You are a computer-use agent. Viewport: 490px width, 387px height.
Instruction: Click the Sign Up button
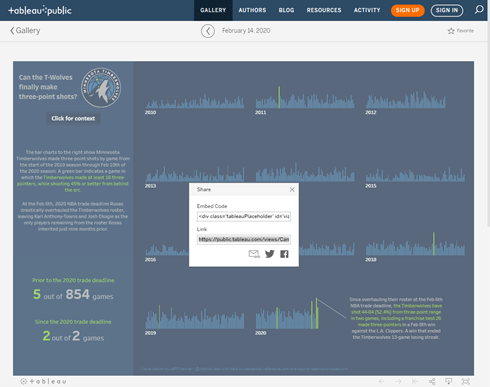[x=407, y=10]
